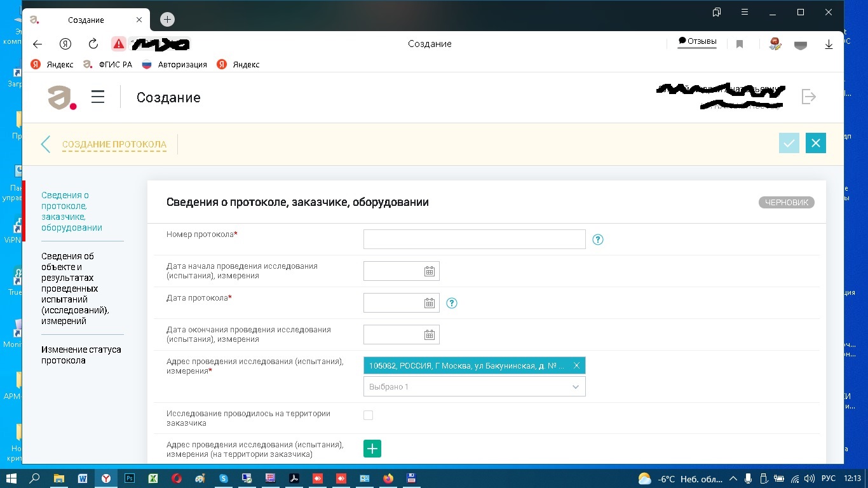This screenshot has height=488, width=868.
Task: Click the ЧЕРНОВИК status badge
Action: [786, 202]
